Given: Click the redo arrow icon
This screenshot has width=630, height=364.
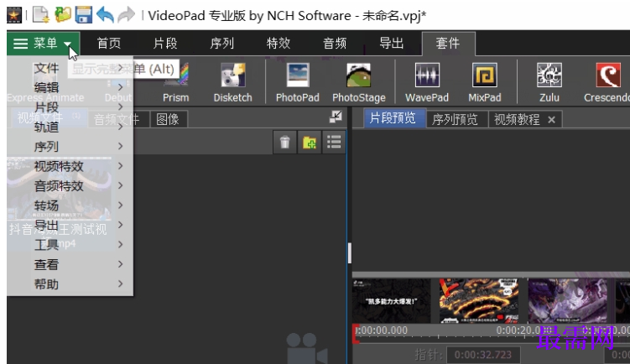Looking at the screenshot, I should 127,15.
